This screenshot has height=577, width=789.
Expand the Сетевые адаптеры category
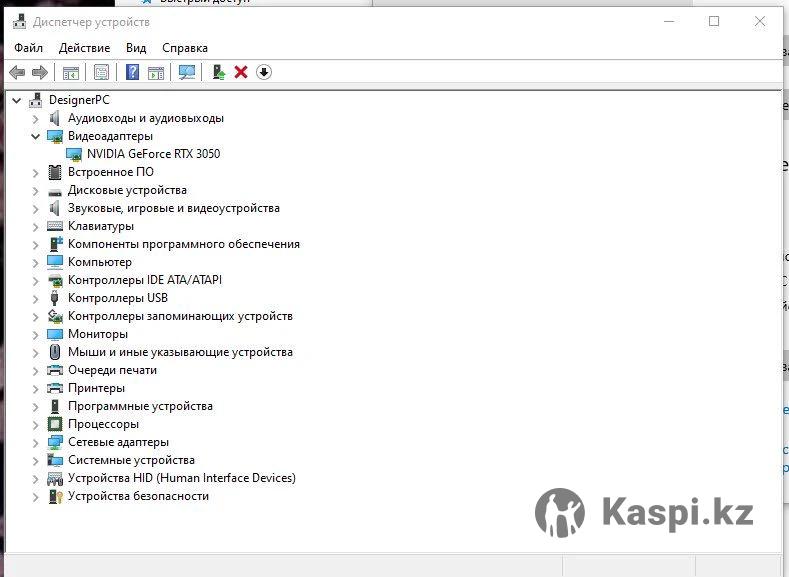(36, 442)
